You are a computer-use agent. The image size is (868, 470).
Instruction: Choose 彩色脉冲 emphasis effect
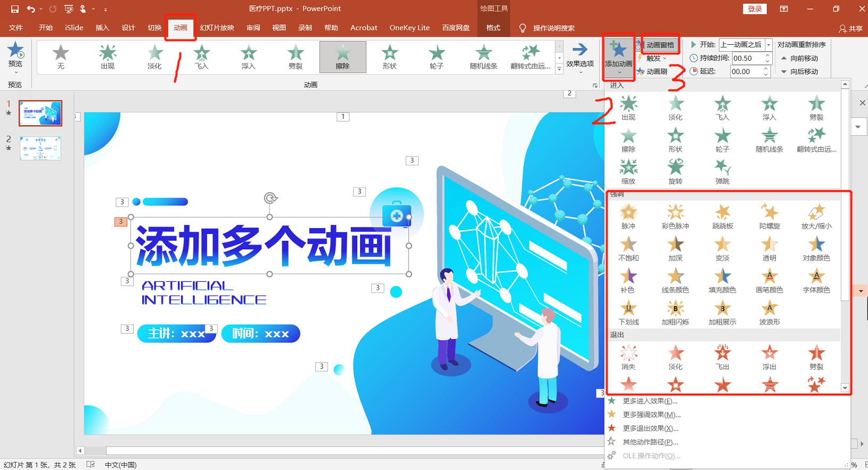[x=675, y=217]
